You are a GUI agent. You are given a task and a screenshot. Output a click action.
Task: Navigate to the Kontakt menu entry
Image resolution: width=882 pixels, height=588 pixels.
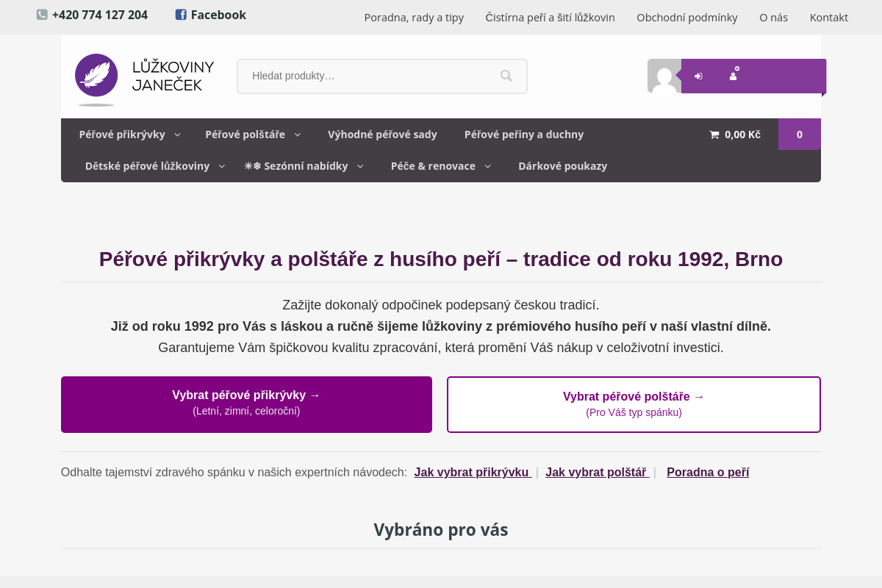[x=828, y=17]
